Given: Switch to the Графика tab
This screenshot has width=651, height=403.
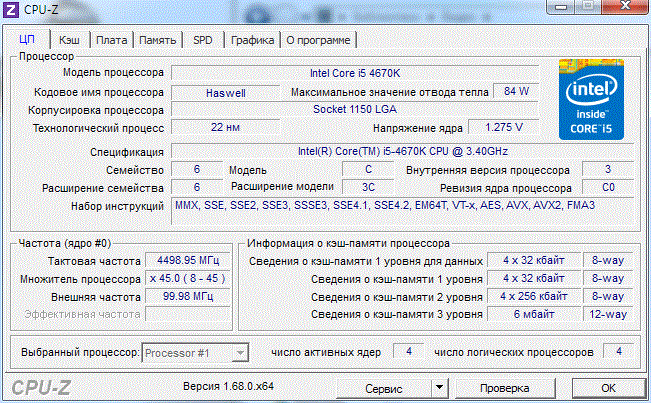Looking at the screenshot, I should coord(252,40).
